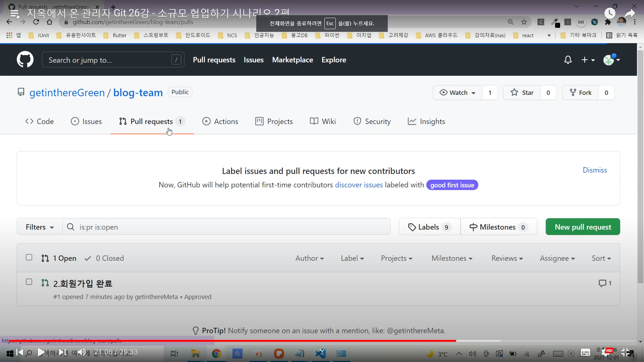This screenshot has width=644, height=362.
Task: Exit fullscreen with the player's fullscreen icon
Action: [626, 352]
